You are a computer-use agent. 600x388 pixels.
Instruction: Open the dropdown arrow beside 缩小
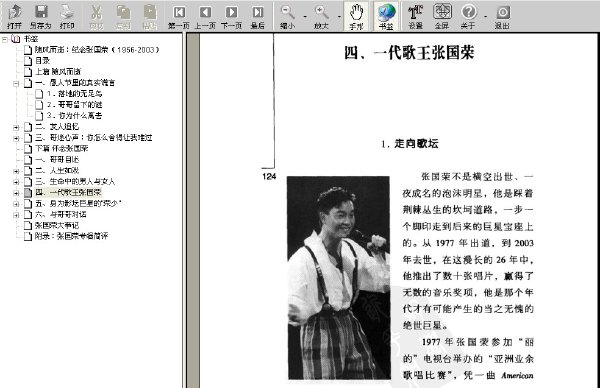point(305,16)
